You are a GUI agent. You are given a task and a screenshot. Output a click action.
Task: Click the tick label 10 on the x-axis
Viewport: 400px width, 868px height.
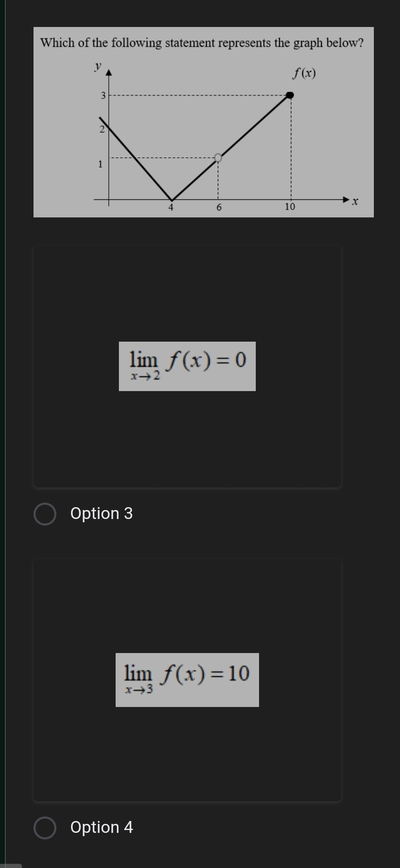(x=290, y=207)
